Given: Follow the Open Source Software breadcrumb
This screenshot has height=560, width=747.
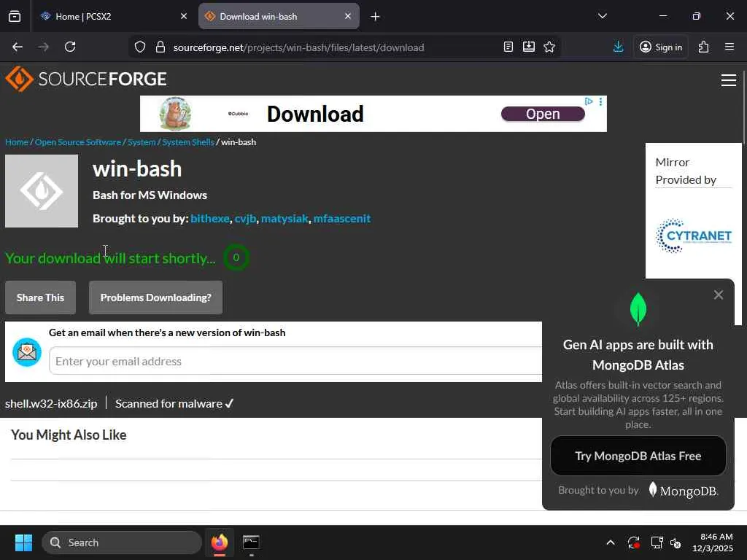Looking at the screenshot, I should 77,142.
